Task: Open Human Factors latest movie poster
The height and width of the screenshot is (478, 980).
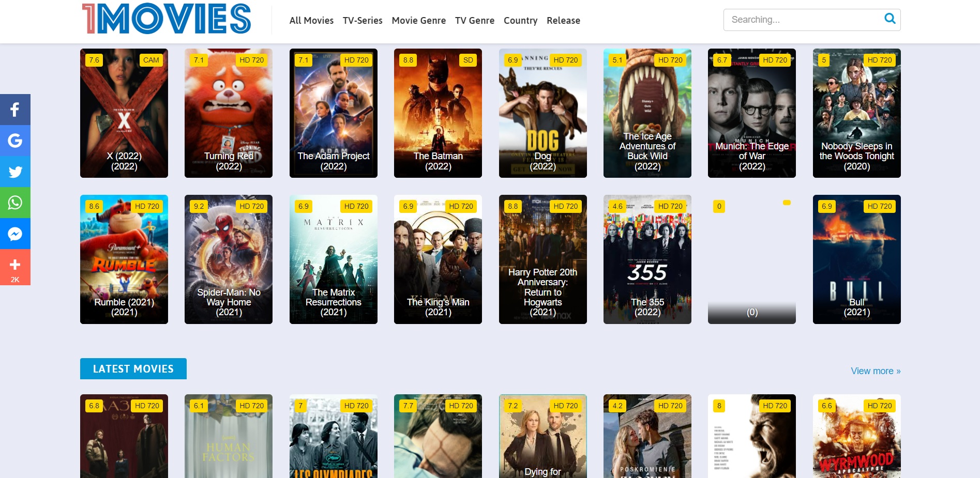Action: 229,436
